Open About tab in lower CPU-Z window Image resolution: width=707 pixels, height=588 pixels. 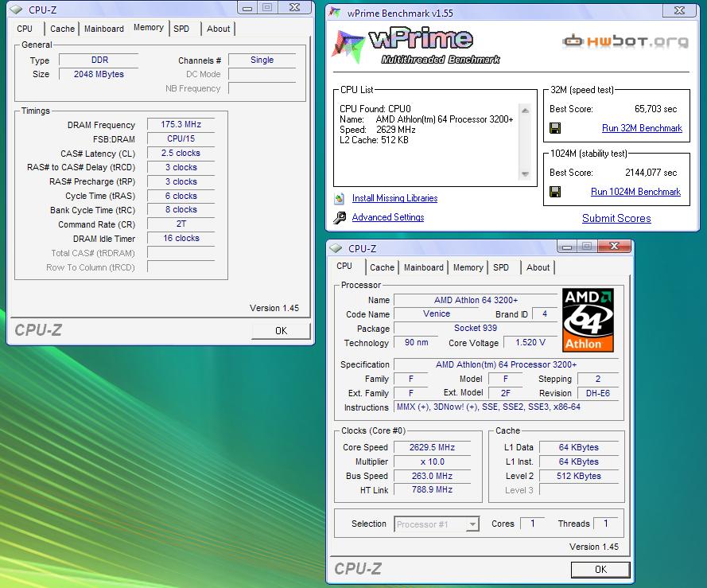pyautogui.click(x=538, y=267)
